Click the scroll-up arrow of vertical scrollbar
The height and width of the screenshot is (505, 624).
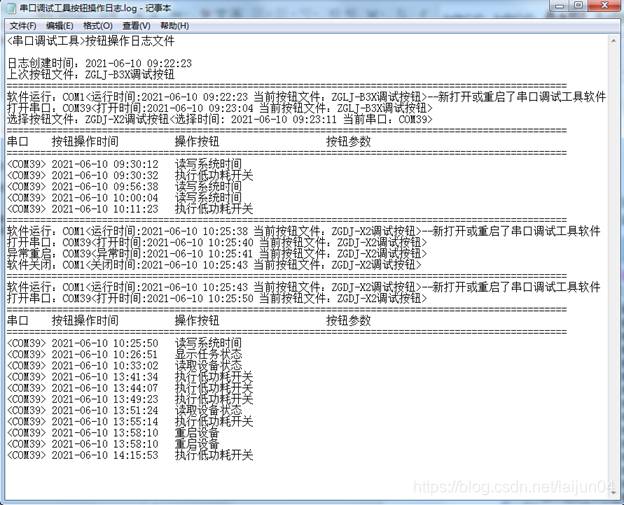614,40
